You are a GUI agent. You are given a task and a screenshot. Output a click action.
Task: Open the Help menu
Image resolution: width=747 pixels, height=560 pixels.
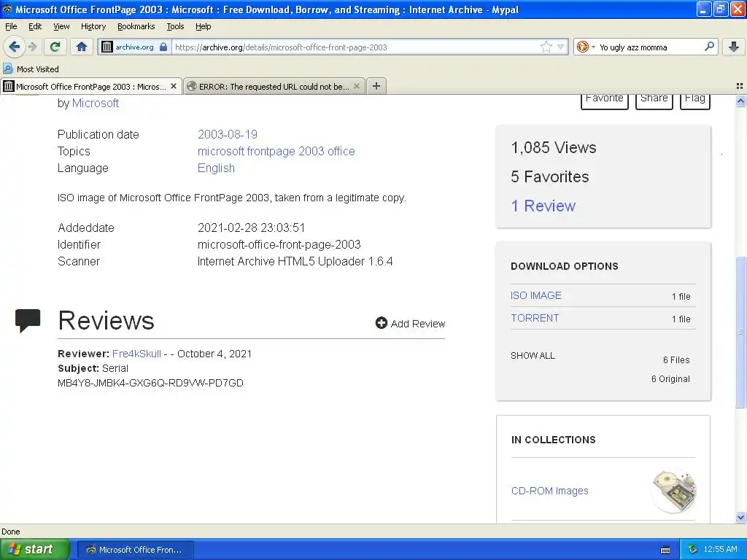click(204, 26)
